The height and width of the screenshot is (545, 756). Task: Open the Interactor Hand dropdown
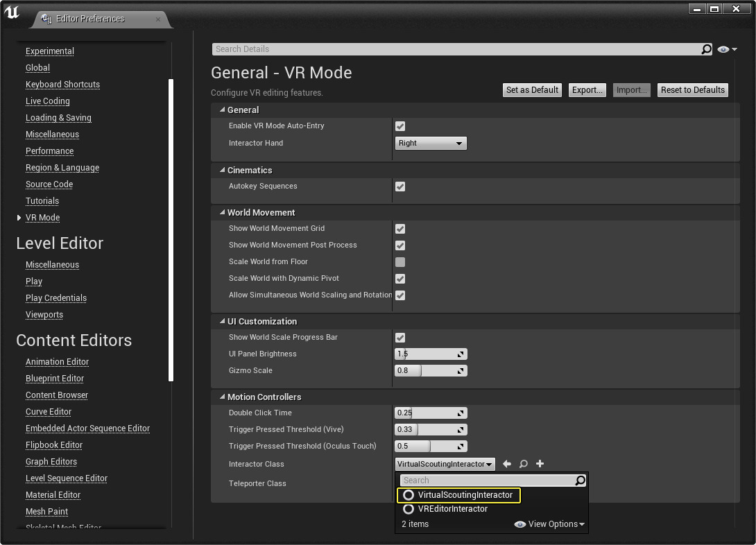431,144
